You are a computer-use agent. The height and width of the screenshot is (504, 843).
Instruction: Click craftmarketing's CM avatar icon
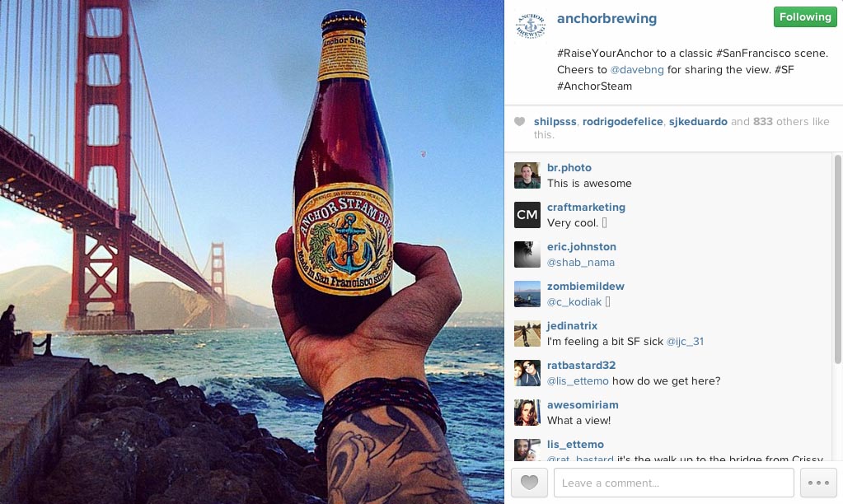[527, 215]
